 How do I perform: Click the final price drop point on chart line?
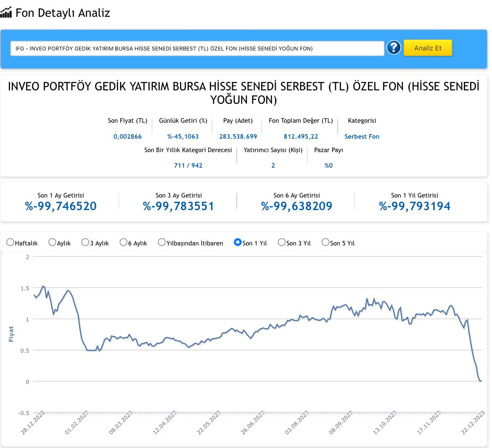click(481, 381)
